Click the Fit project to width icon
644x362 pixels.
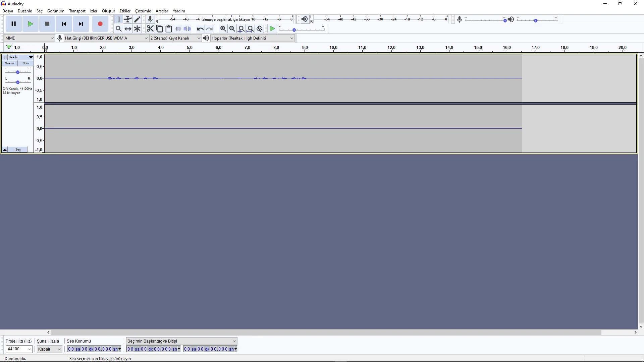250,29
